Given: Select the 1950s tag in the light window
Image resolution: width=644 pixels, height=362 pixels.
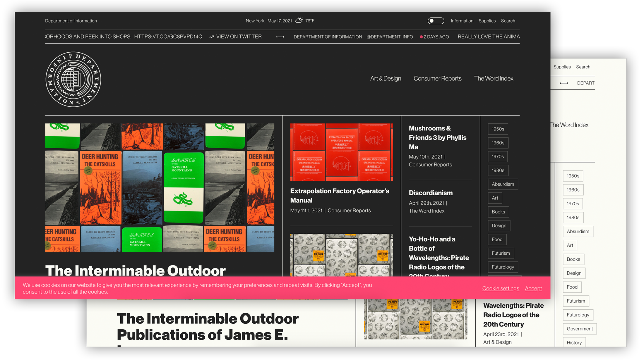Looking at the screenshot, I should pos(573,176).
